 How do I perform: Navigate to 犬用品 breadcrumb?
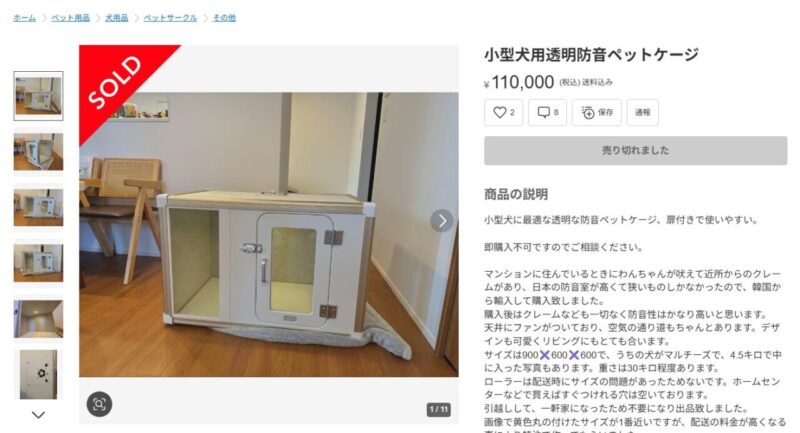(116, 18)
